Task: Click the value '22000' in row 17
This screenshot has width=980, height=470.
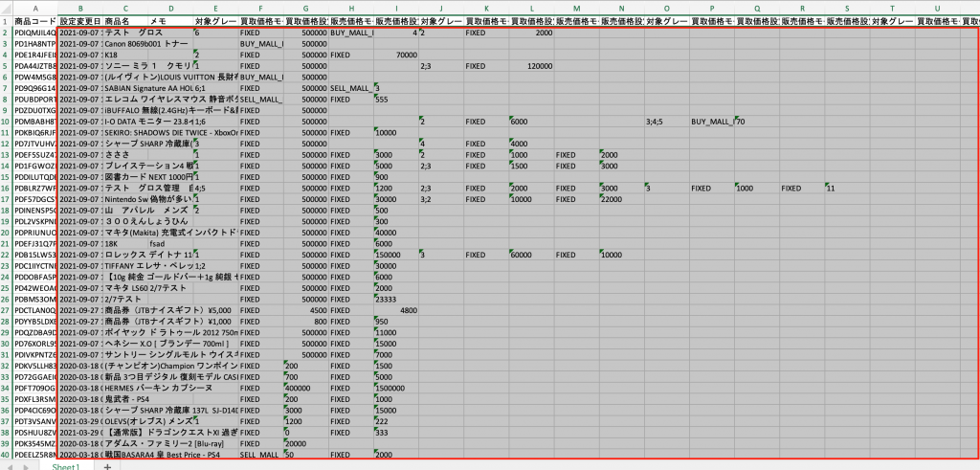Action: 622,199
